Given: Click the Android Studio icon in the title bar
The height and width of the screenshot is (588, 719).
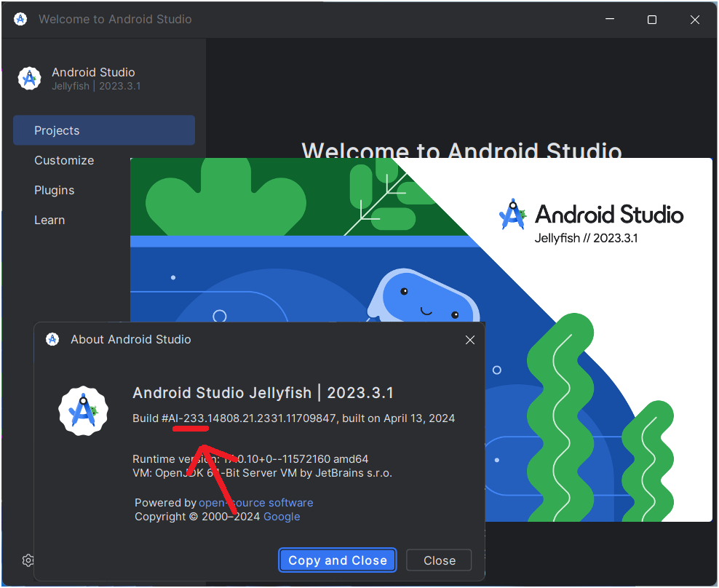Looking at the screenshot, I should (x=20, y=19).
